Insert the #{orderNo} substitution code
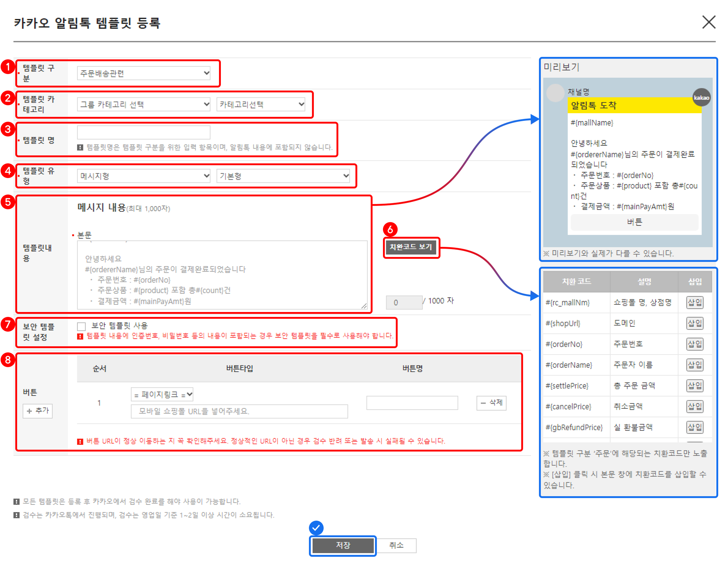 coord(695,344)
